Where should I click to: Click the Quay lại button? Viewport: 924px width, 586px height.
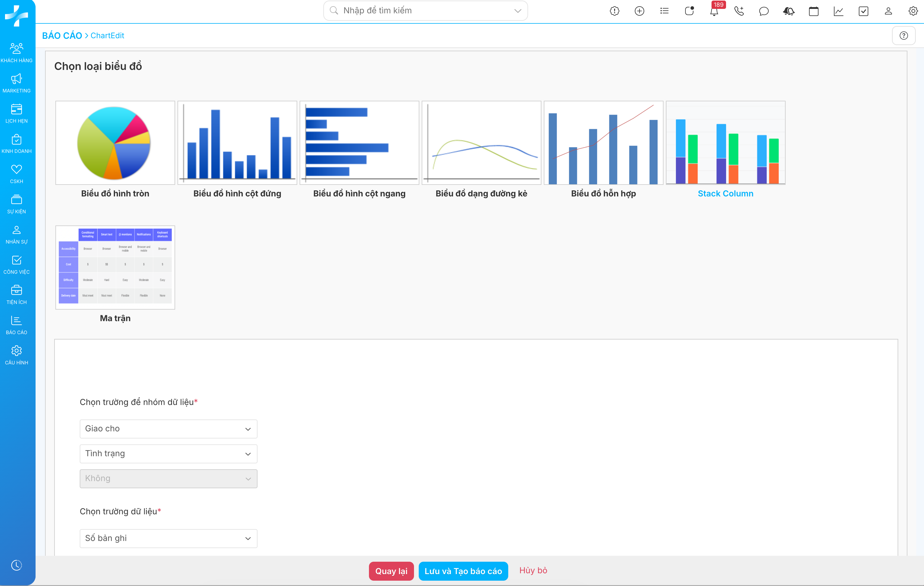(x=391, y=571)
